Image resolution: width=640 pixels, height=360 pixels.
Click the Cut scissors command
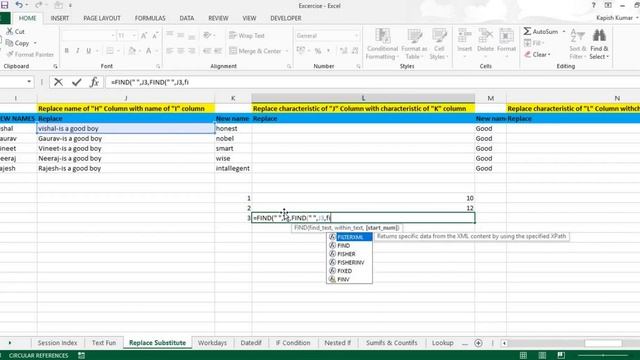(16, 31)
